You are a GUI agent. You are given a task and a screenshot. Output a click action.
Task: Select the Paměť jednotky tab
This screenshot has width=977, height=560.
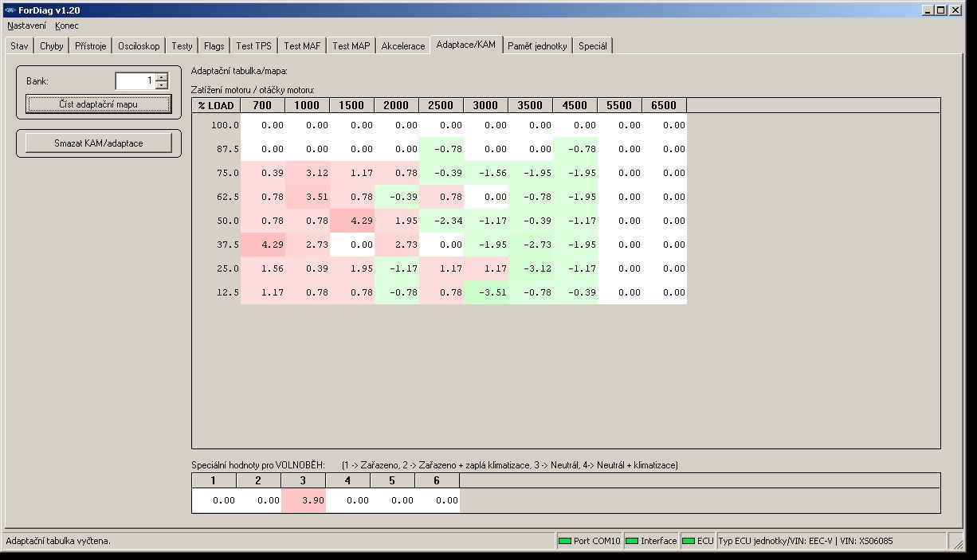[537, 46]
